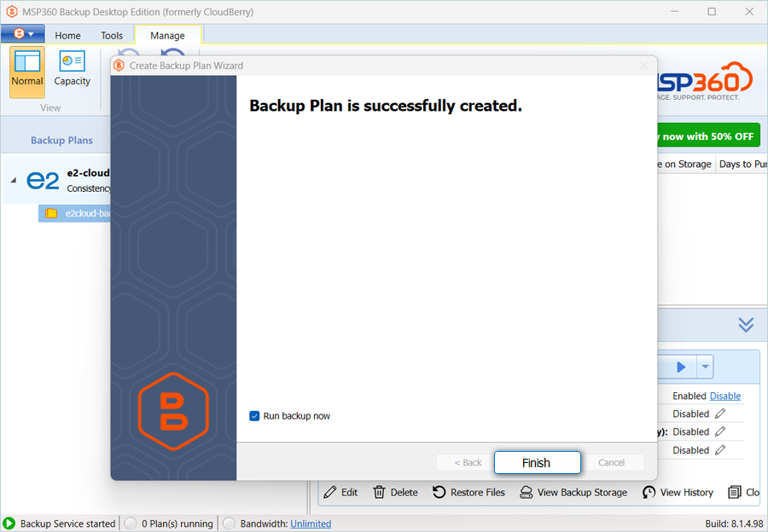Click the Unlimited bandwidth link

coord(311,523)
